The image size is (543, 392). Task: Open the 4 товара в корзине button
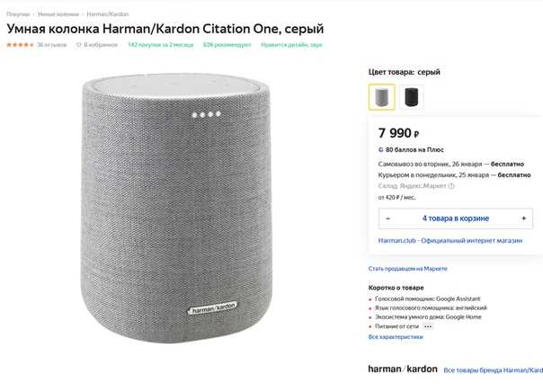pos(456,218)
